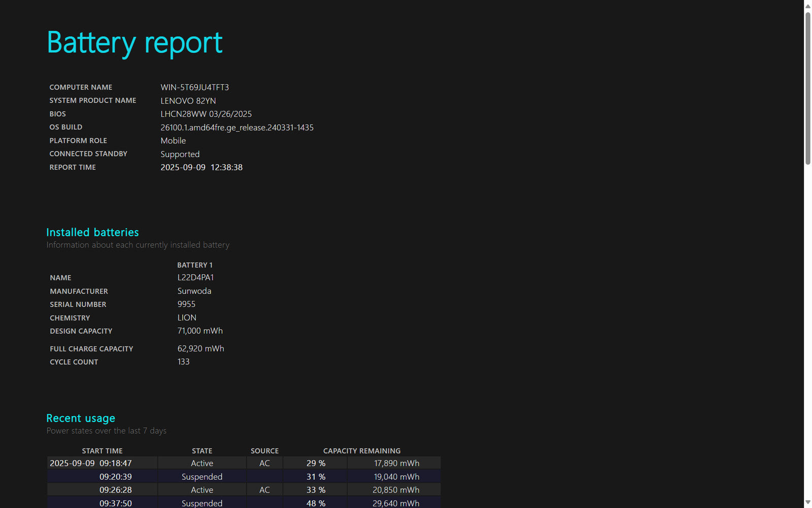Click the LENOVO 82YN product name
The width and height of the screenshot is (812, 508).
188,101
